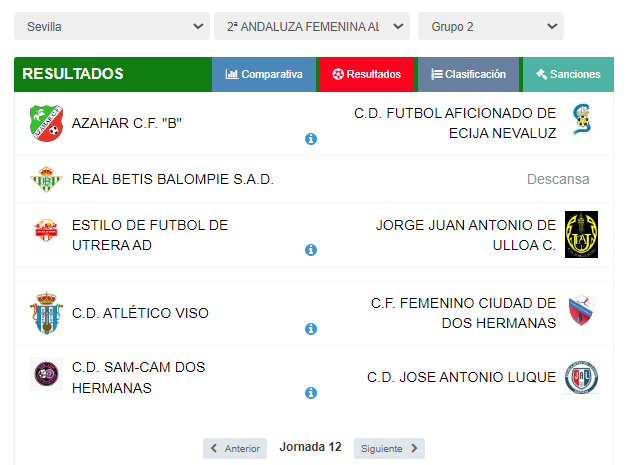Image resolution: width=626 pixels, height=465 pixels.
Task: Go to previous jornada with Anterior
Action: click(235, 448)
